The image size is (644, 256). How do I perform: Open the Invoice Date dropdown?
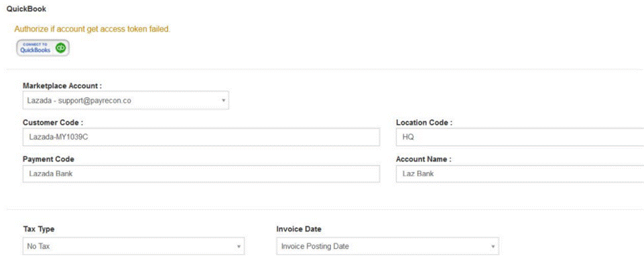(x=388, y=246)
